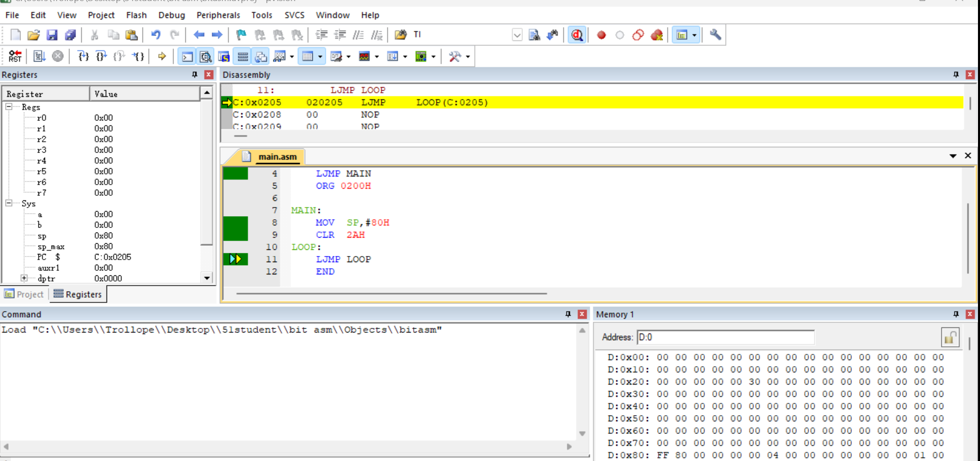
Task: Close the main.asm editor tab with X
Action: [968, 156]
